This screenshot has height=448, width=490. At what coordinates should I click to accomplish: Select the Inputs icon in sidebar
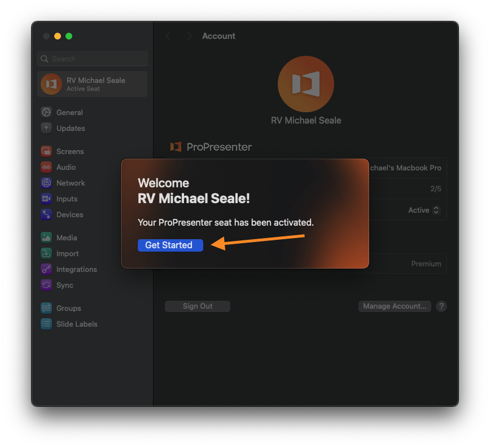46,199
